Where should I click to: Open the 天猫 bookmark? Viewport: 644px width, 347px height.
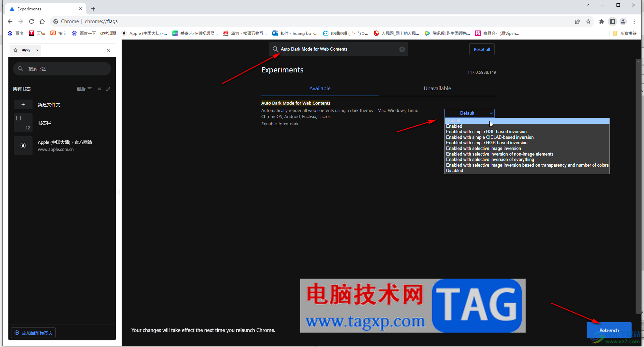[37, 33]
